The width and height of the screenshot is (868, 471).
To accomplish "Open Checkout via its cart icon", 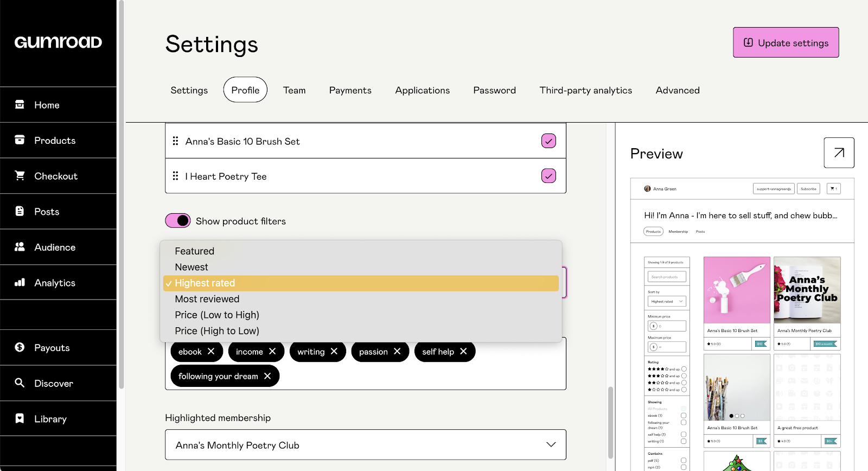I will click(20, 175).
